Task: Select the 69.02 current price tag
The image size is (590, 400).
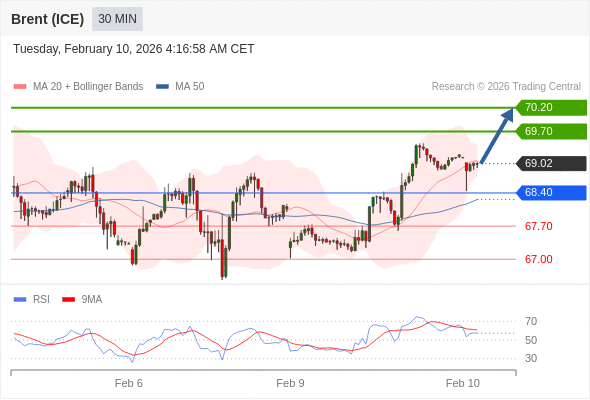Action: 551,163
